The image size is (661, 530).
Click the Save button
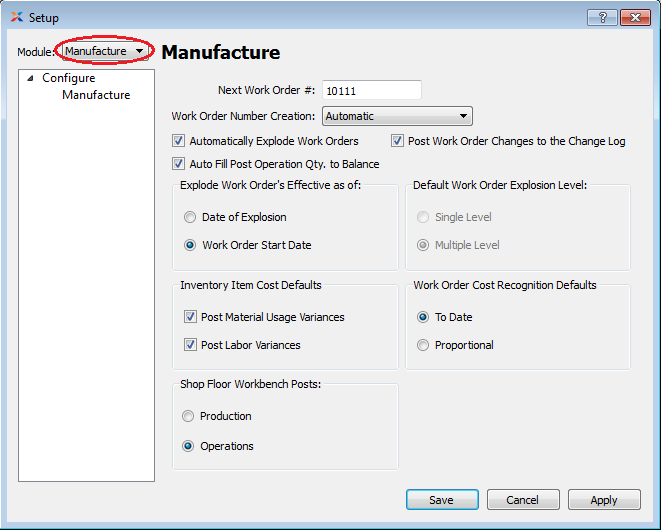tap(441, 500)
